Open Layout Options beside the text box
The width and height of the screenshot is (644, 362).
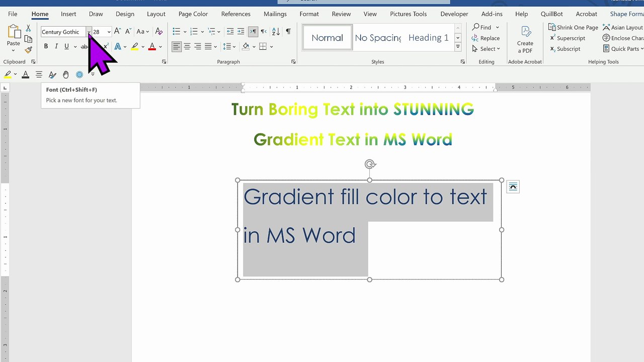(513, 187)
